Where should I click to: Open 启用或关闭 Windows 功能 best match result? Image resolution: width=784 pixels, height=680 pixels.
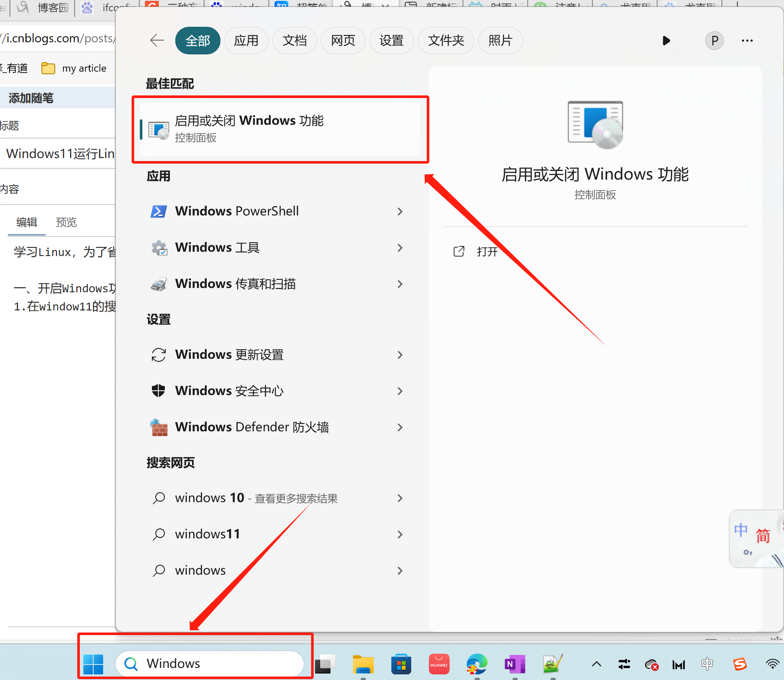coord(280,129)
